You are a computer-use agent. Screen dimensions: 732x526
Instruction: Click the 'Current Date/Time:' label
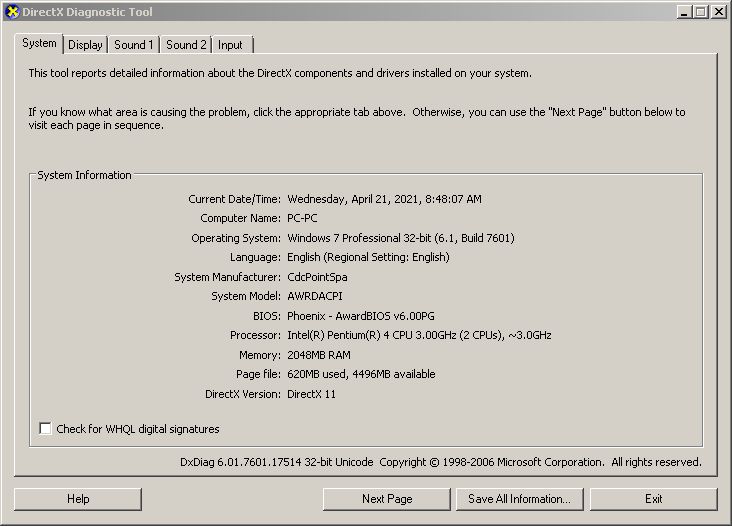coord(234,199)
